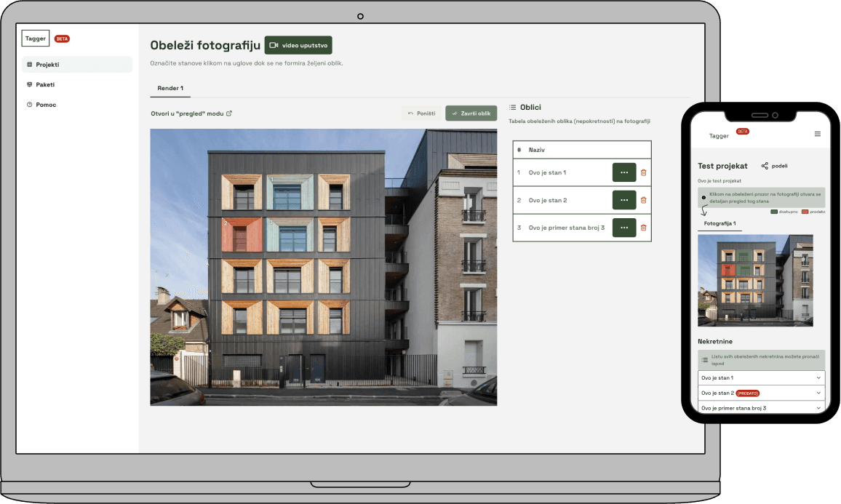
Task: Delete row 'Ovo je stan 1' trash icon
Action: coord(643,172)
